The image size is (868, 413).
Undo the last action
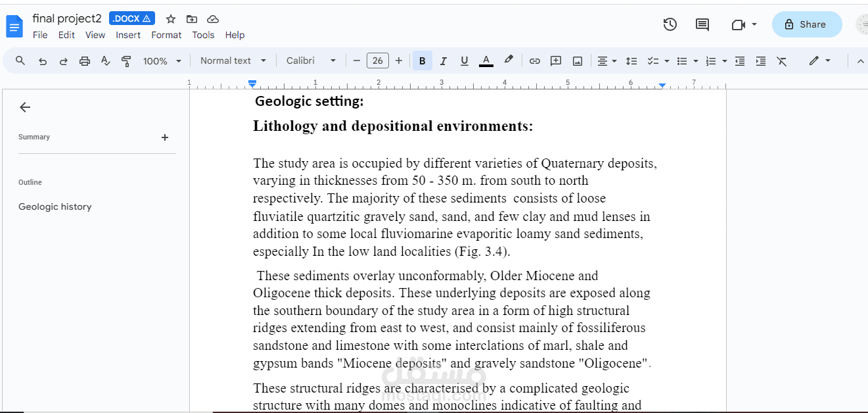tap(43, 61)
